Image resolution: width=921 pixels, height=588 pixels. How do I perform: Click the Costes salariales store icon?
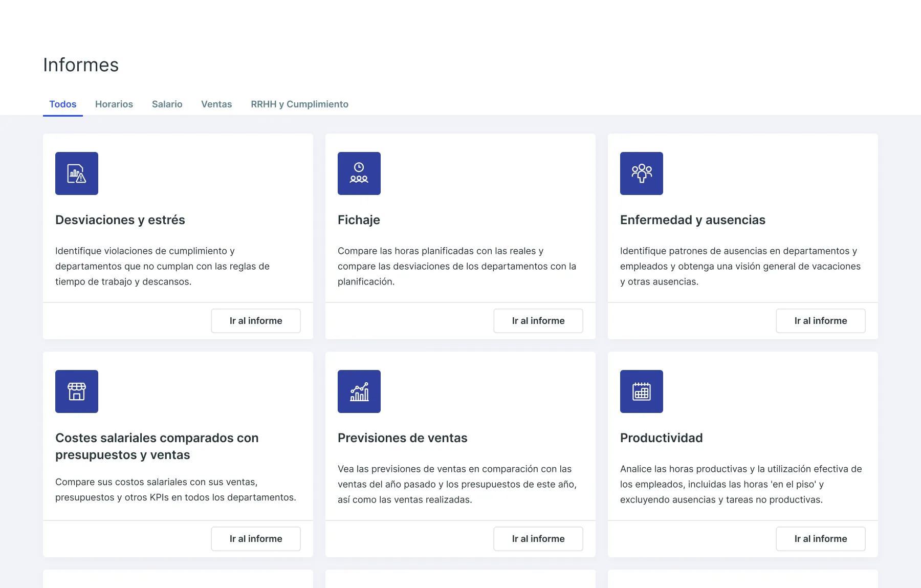77,391
